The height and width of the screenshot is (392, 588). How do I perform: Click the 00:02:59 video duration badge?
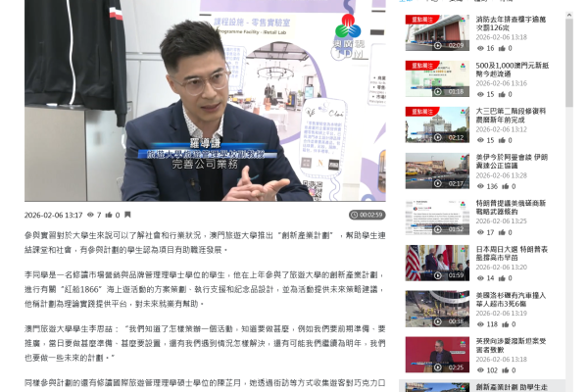tap(367, 215)
